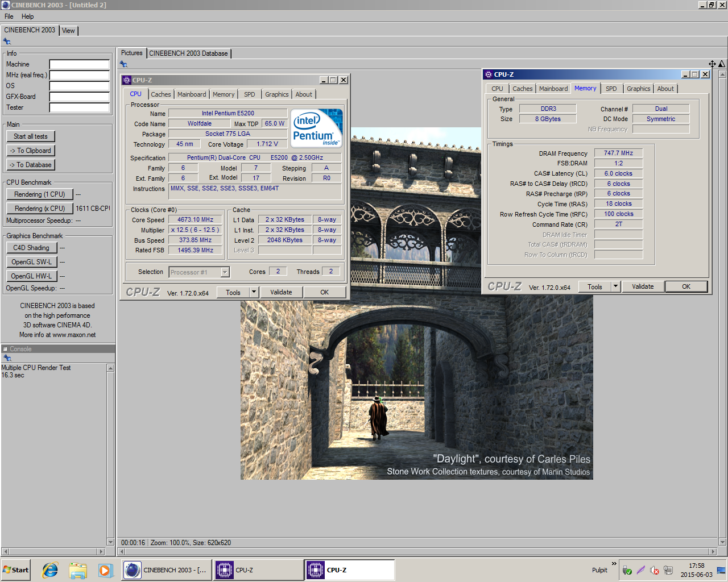The width and height of the screenshot is (728, 582).
Task: Click Tools button in CPU-Z CPU window
Action: coord(233,292)
